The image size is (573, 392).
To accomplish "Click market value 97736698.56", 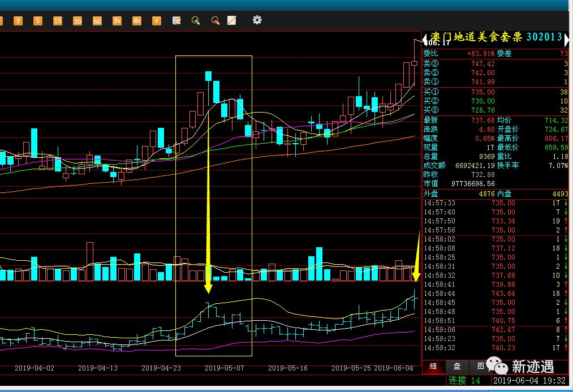I will tap(473, 184).
